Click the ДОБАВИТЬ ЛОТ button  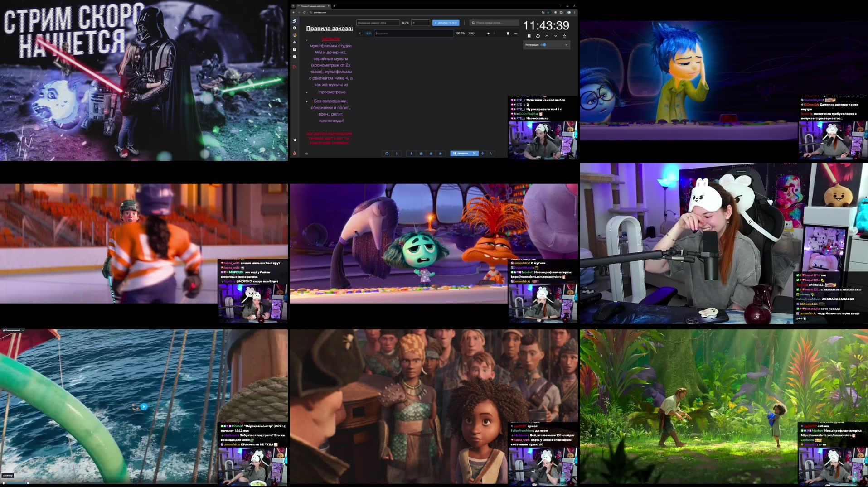point(446,23)
